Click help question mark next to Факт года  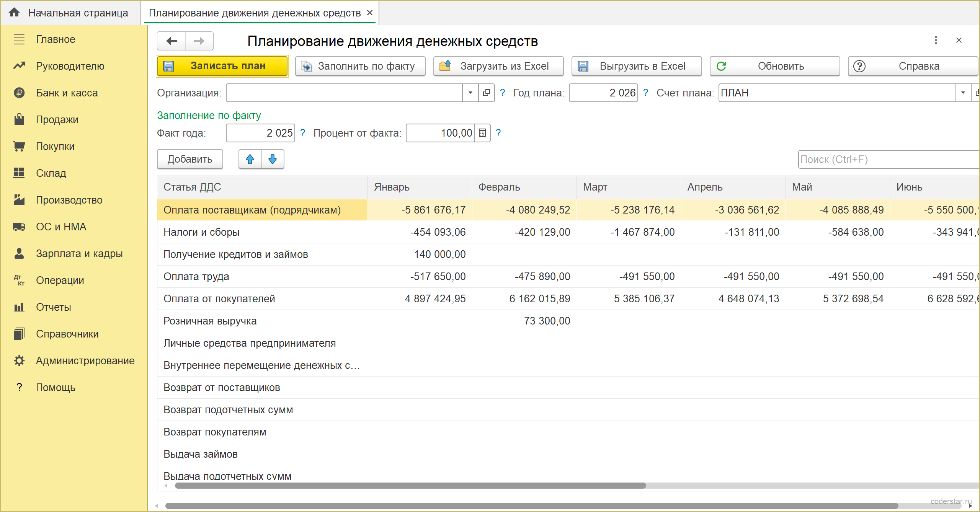(302, 133)
